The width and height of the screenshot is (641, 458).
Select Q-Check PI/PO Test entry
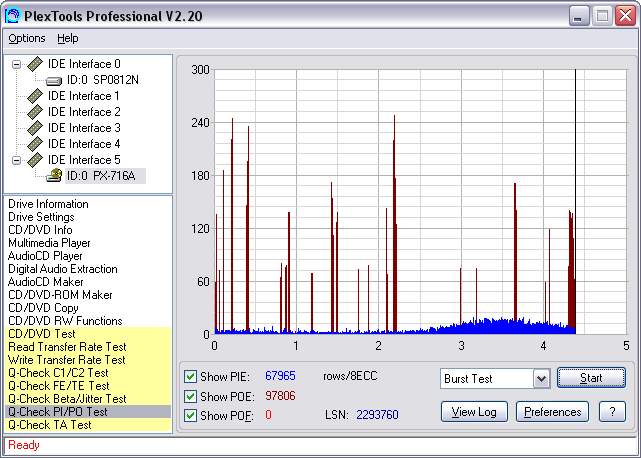[88, 412]
